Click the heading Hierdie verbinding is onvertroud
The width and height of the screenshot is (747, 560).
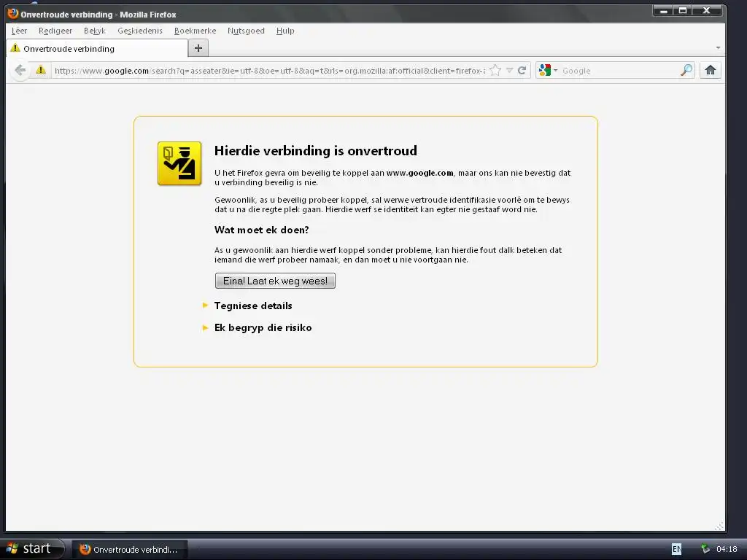[x=316, y=151]
